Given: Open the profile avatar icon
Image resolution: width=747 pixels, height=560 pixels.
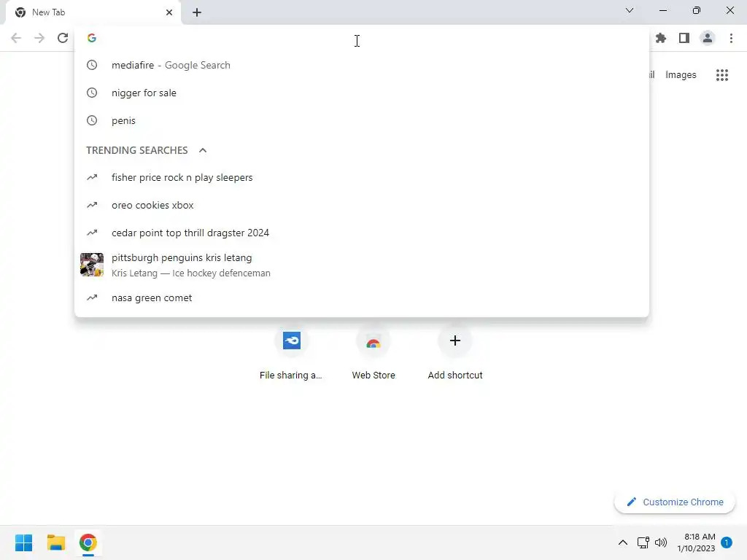Looking at the screenshot, I should point(708,38).
